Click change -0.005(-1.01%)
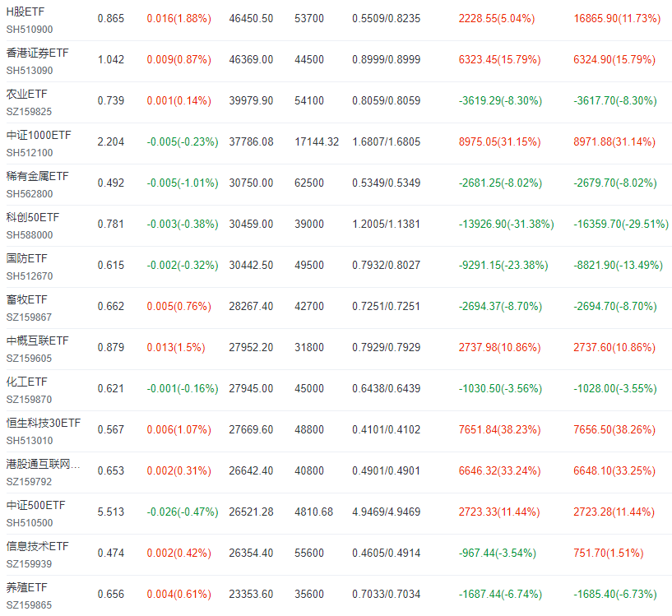Image resolution: width=672 pixels, height=616 pixels. 183,183
